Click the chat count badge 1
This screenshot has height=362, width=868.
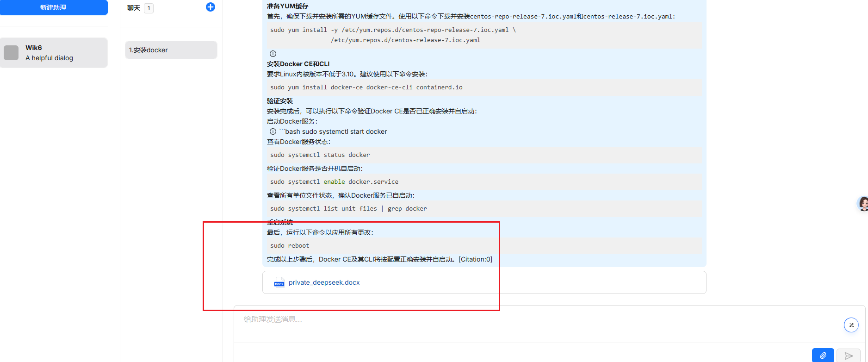point(149,8)
